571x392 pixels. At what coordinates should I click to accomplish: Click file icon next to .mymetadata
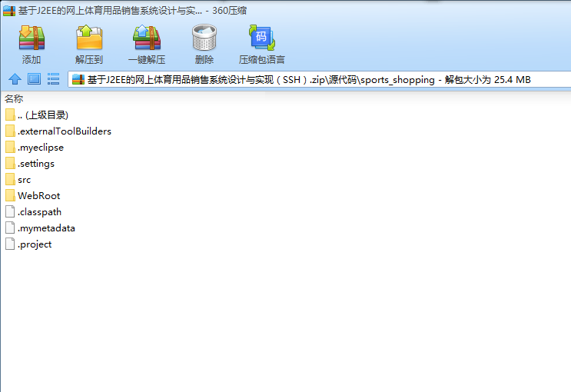click(x=10, y=228)
